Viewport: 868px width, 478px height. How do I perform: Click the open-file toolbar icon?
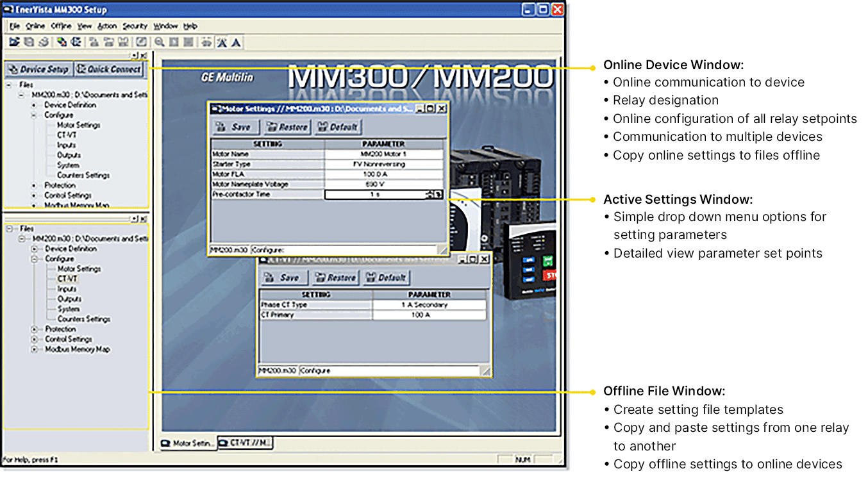click(14, 42)
